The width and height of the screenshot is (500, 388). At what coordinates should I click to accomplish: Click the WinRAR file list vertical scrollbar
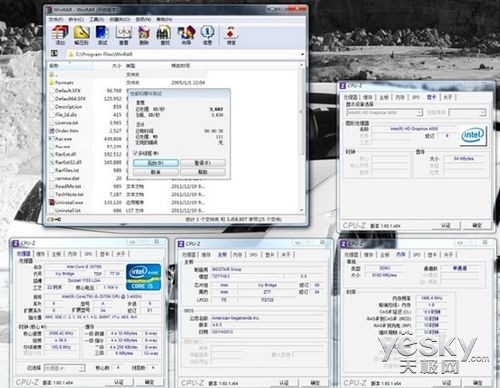pos(302,137)
